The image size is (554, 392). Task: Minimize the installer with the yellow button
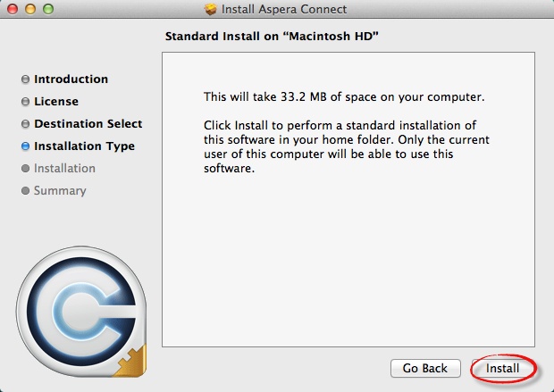[x=29, y=10]
